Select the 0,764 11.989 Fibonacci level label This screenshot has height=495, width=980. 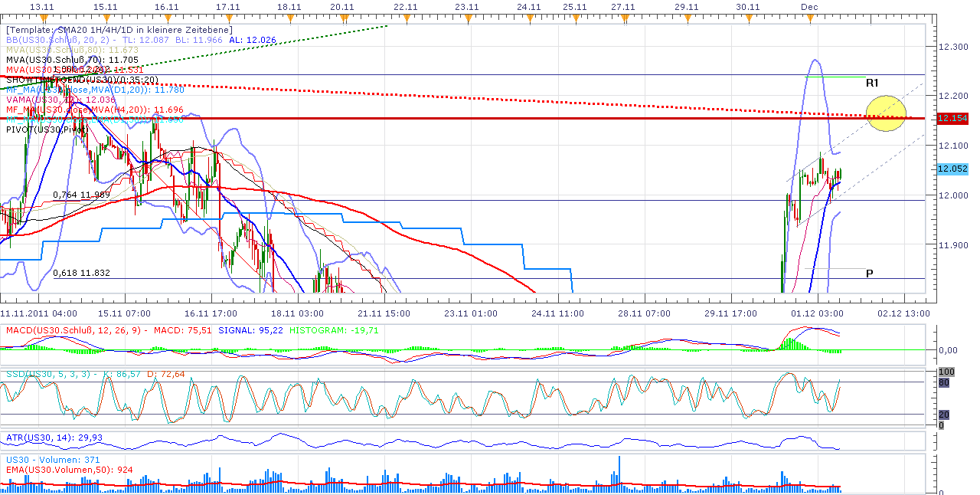pyautogui.click(x=80, y=195)
